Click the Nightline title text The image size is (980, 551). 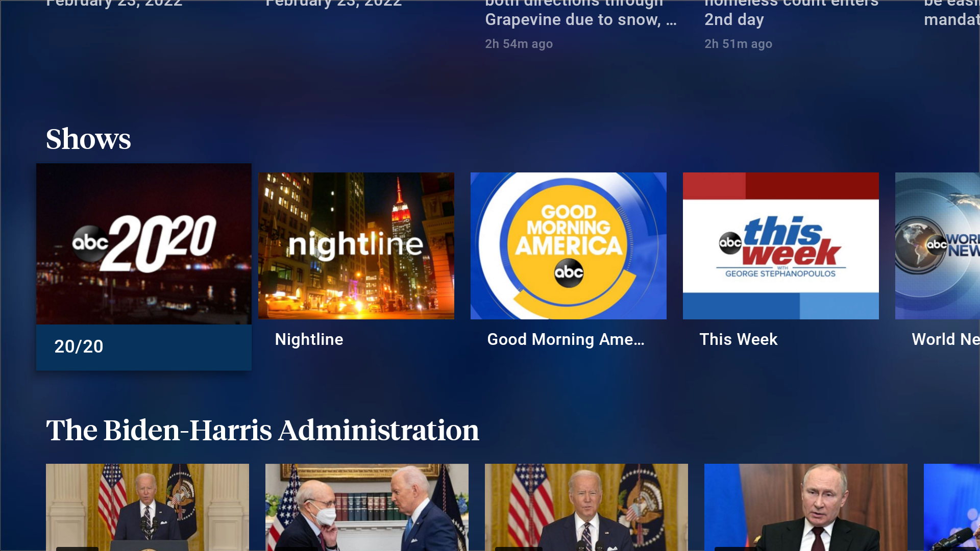[309, 339]
